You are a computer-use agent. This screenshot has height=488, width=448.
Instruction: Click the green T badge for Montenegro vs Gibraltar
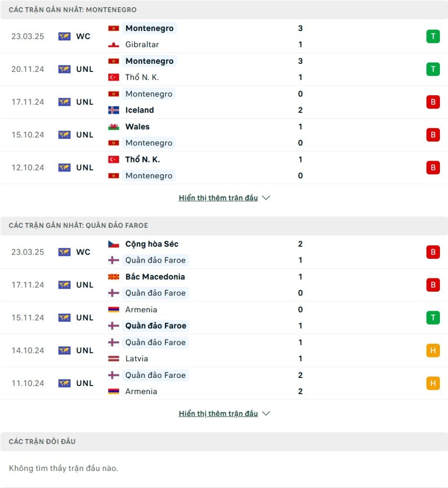[433, 36]
